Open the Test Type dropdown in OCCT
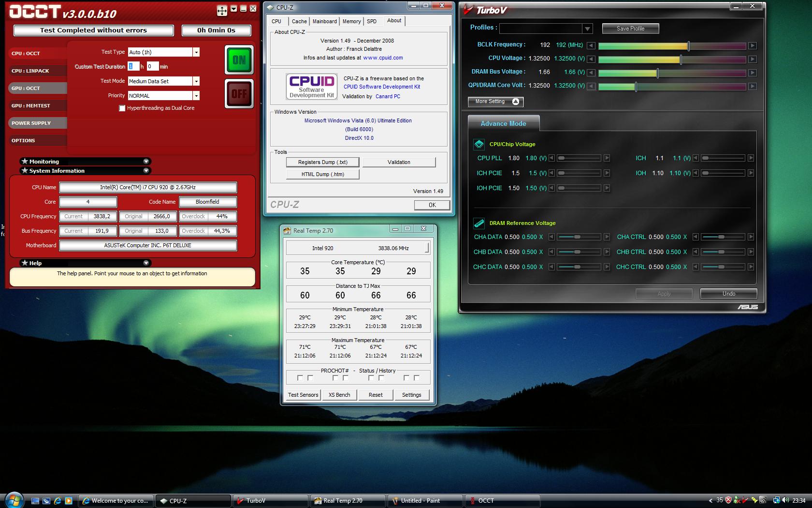812x508 pixels. coord(196,52)
